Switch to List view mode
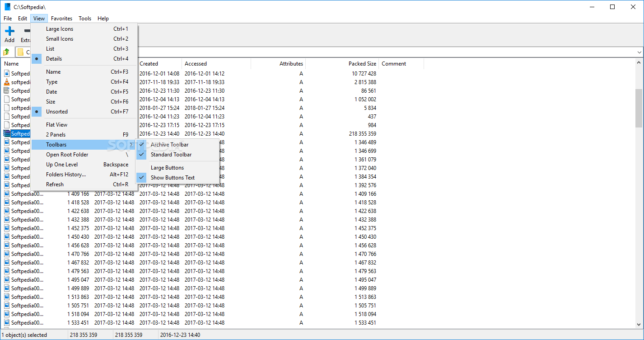Image resolution: width=644 pixels, height=340 pixels. pyautogui.click(x=84, y=49)
